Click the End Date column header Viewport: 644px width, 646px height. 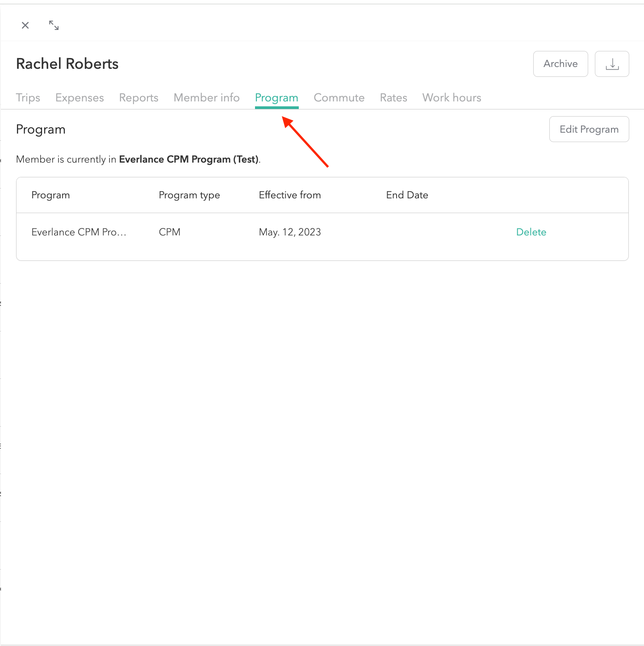click(407, 195)
